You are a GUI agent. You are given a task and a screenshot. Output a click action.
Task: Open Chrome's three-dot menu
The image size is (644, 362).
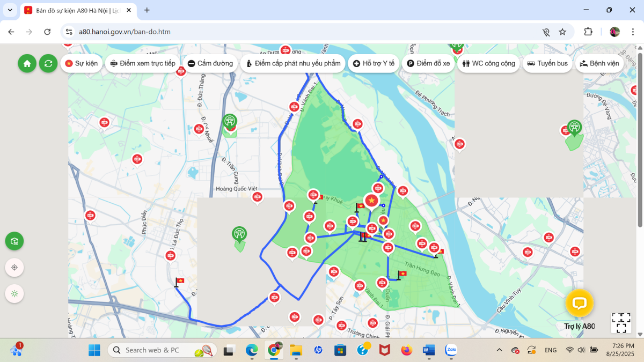(633, 32)
